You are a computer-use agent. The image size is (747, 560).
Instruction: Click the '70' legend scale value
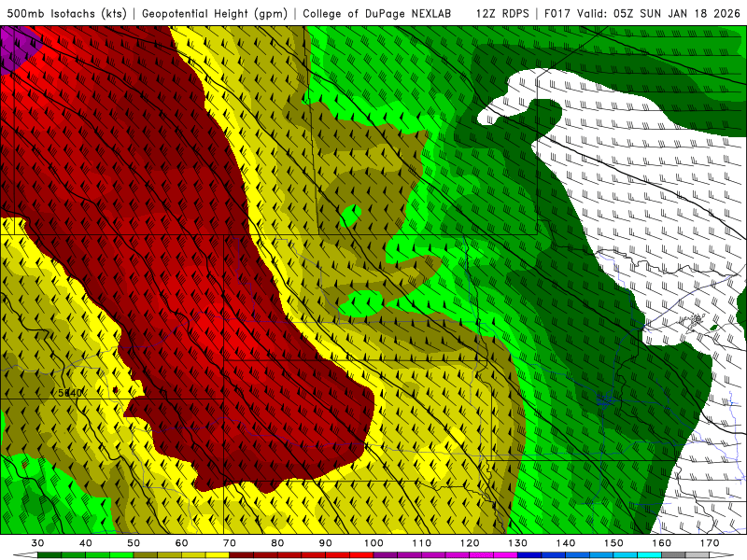(230, 543)
